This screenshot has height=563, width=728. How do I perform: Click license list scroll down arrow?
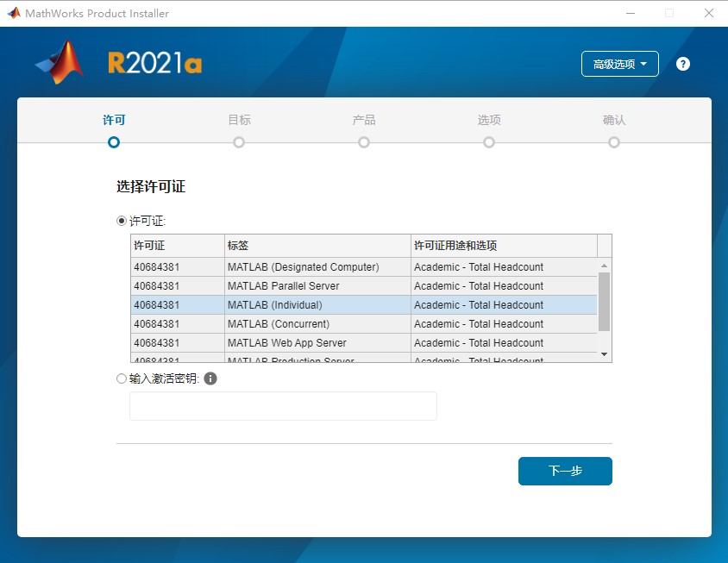tap(604, 354)
